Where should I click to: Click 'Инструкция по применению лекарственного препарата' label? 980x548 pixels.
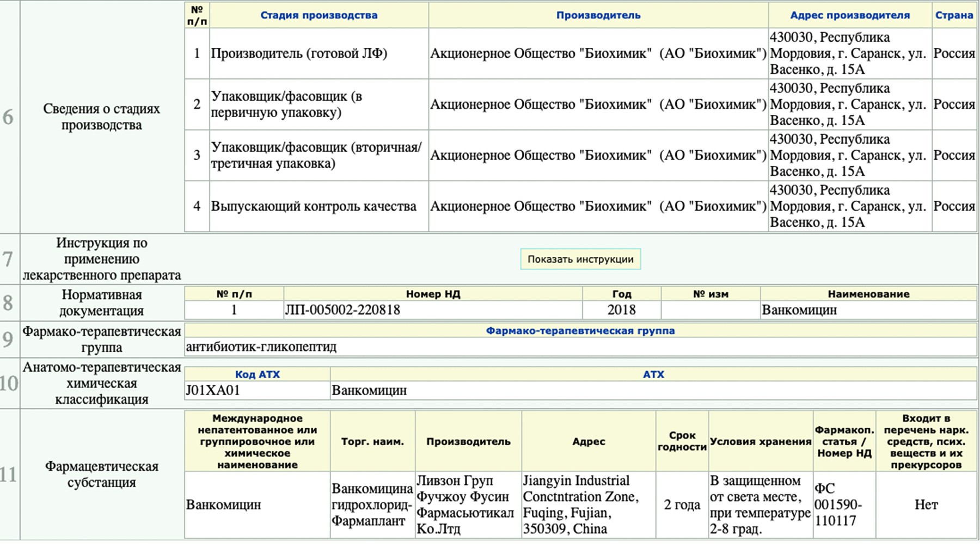[x=102, y=259]
